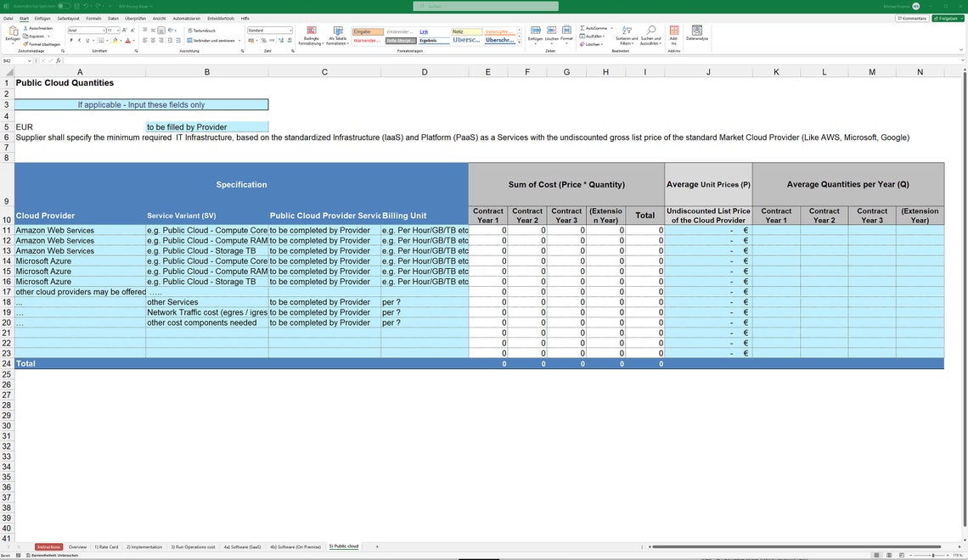Switch to the Formeln ribbon tab
This screenshot has height=560, width=968.
click(93, 18)
